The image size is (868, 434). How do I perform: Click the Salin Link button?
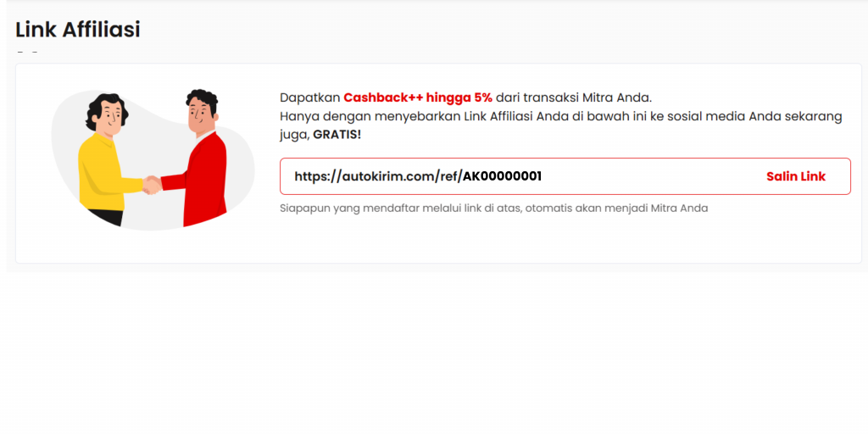[x=795, y=176]
